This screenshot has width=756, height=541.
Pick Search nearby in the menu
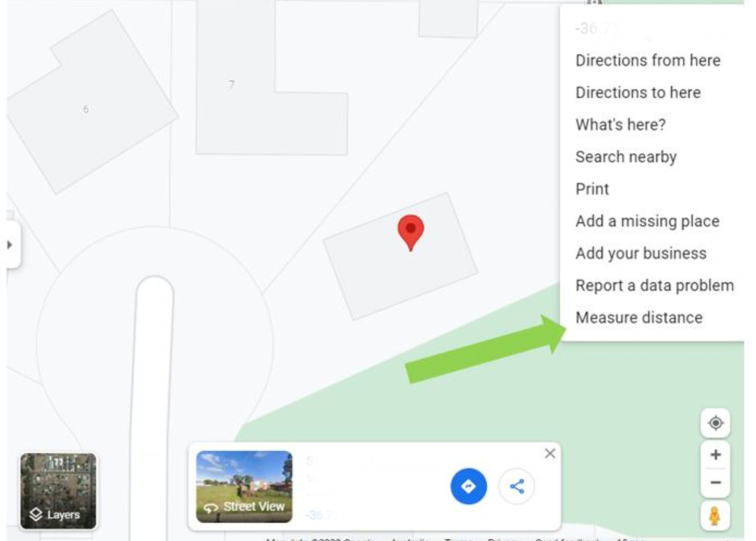[626, 157]
